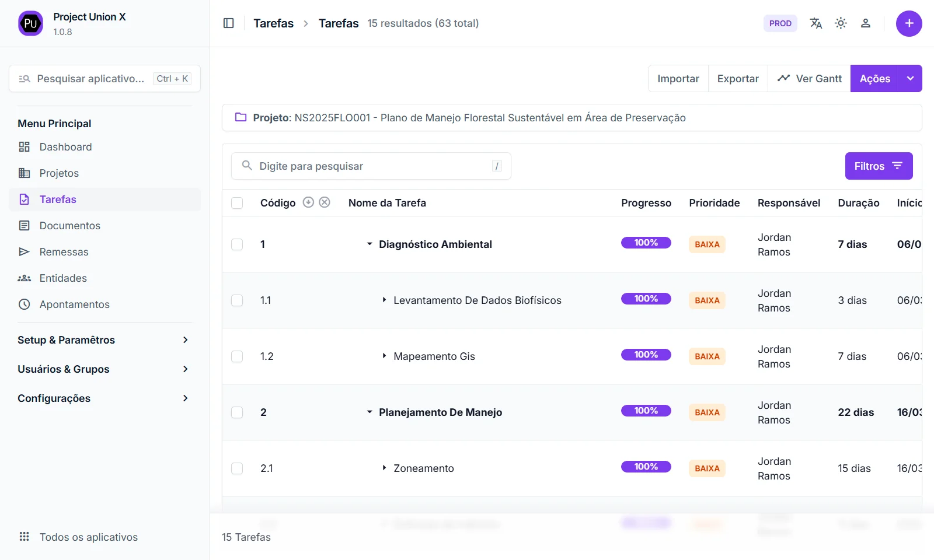Click the Exportar button

point(738,79)
